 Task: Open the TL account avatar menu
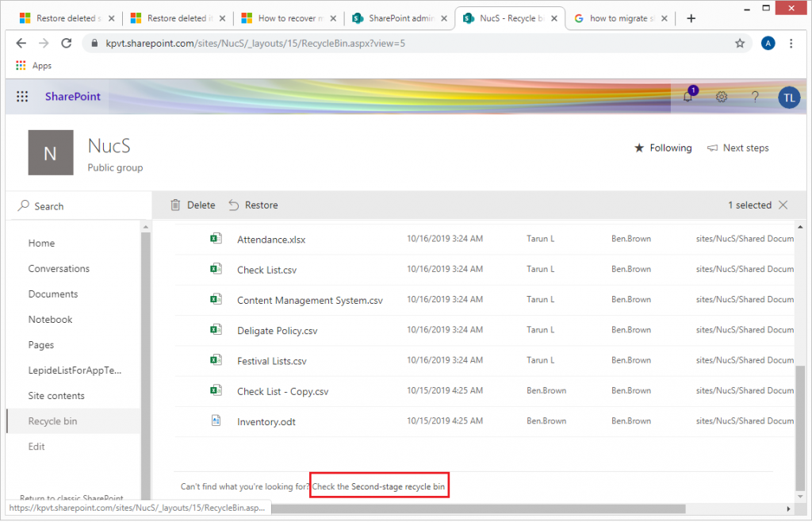click(x=789, y=97)
